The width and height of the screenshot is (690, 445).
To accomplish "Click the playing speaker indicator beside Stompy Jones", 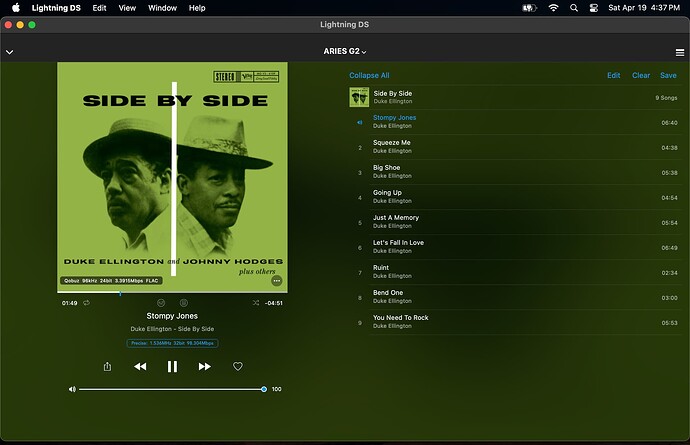I will (x=360, y=122).
